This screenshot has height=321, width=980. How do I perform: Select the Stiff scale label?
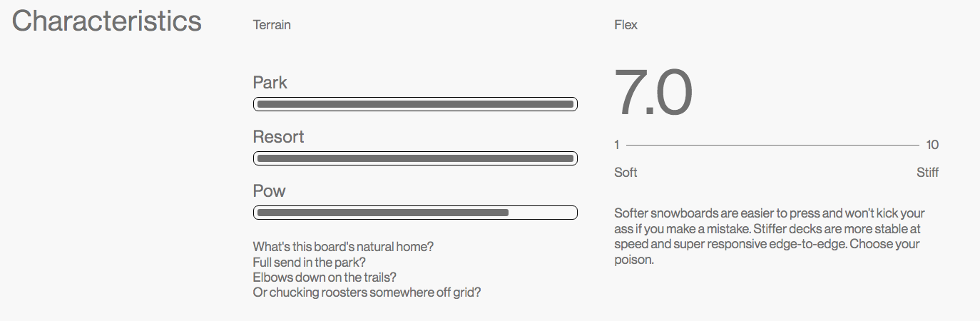pyautogui.click(x=927, y=173)
